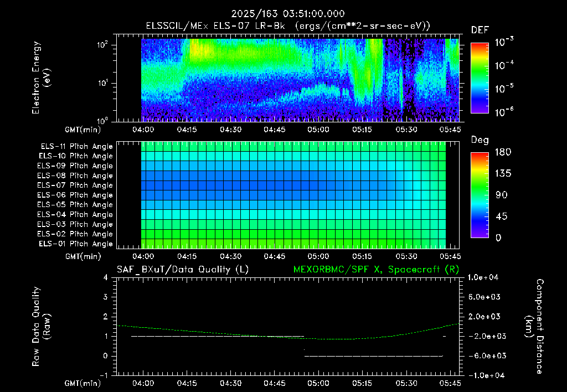Viewport: 567px width, 392px height.
Task: Select the ELS-05 Pitch Angle row label
Action: coord(75,205)
